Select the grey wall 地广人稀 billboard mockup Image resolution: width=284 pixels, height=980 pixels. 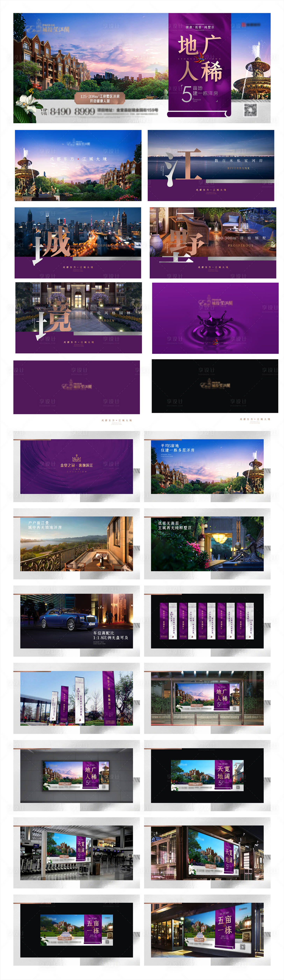(77, 775)
